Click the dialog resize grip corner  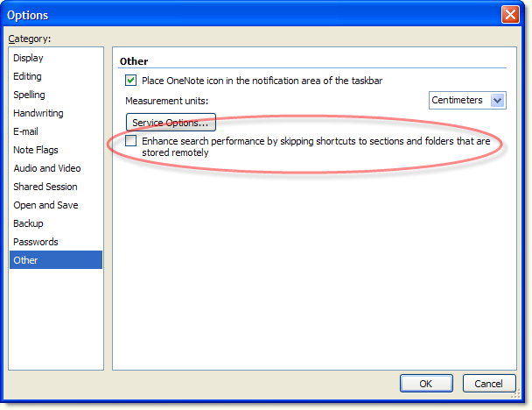tap(515, 394)
